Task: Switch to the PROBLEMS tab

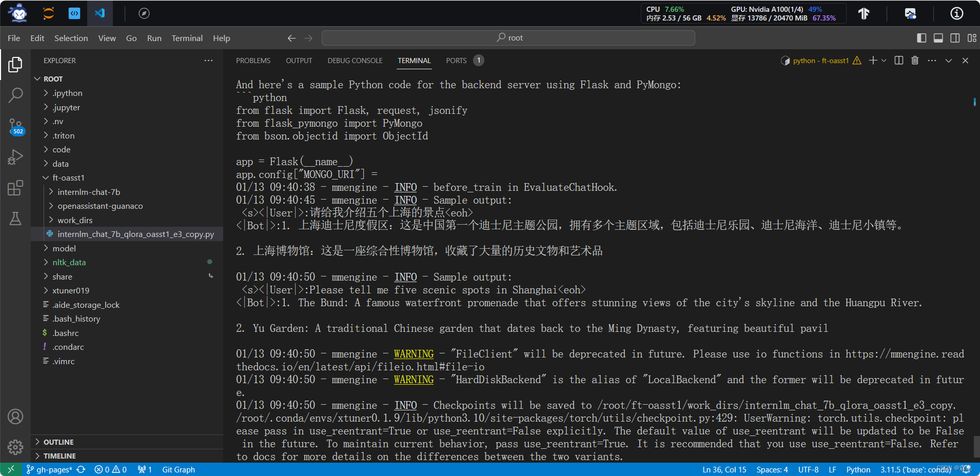Action: pyautogui.click(x=253, y=61)
